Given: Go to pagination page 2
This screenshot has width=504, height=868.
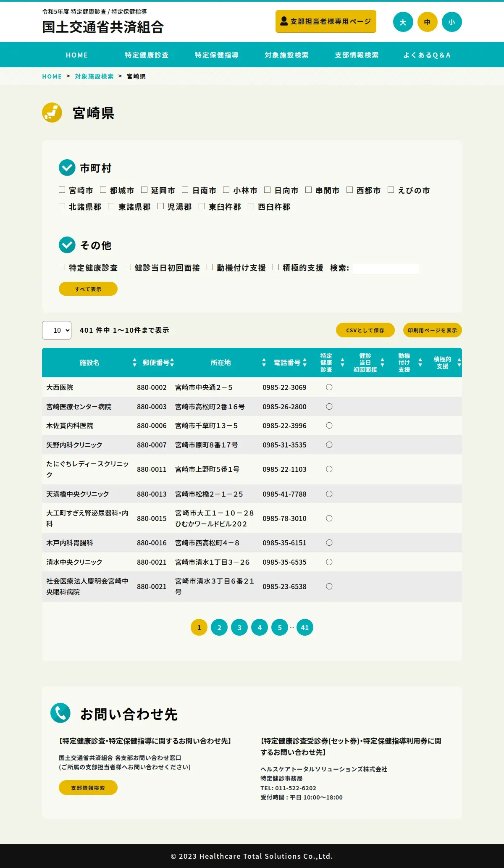Looking at the screenshot, I should [x=219, y=628].
